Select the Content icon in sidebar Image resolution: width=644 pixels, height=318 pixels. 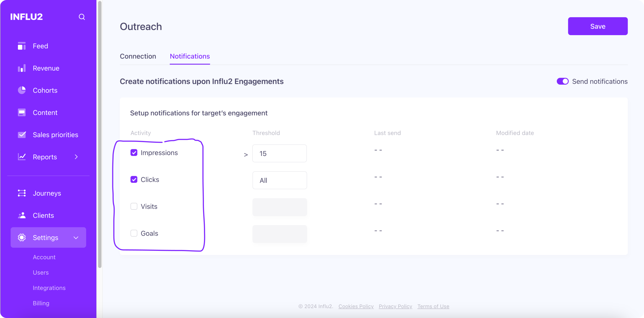[22, 113]
